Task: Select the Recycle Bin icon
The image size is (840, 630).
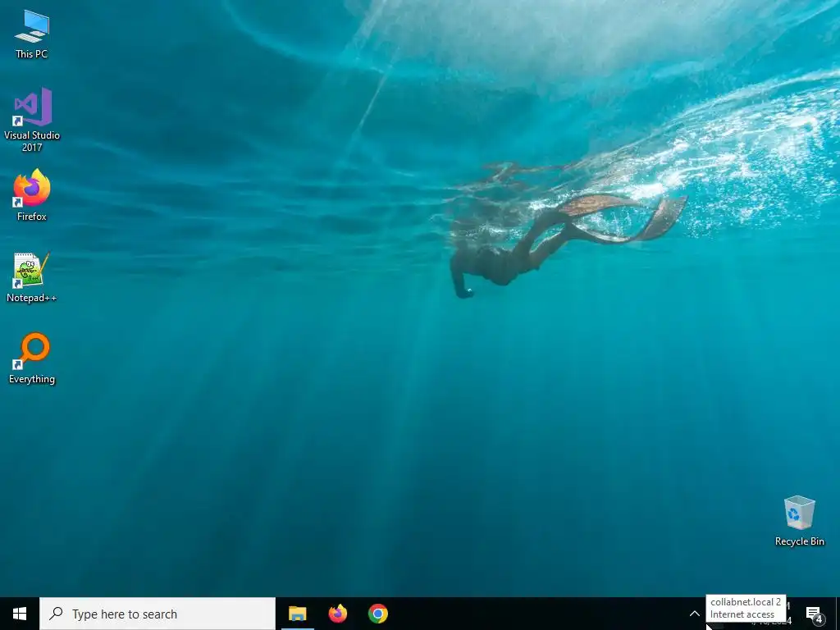Action: point(799,521)
